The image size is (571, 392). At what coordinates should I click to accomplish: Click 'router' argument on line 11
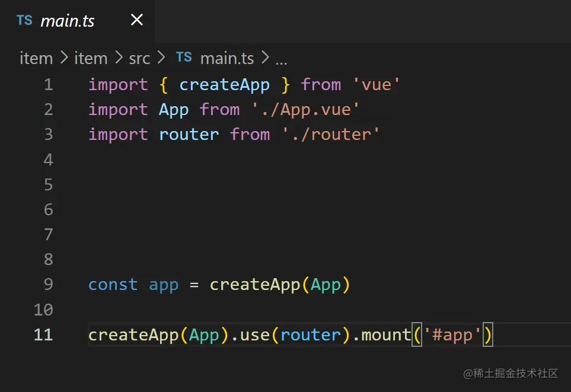[311, 335]
